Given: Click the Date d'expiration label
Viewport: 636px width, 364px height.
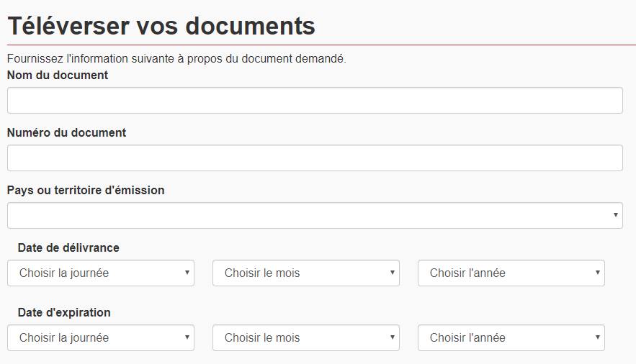Looking at the screenshot, I should click(64, 313).
